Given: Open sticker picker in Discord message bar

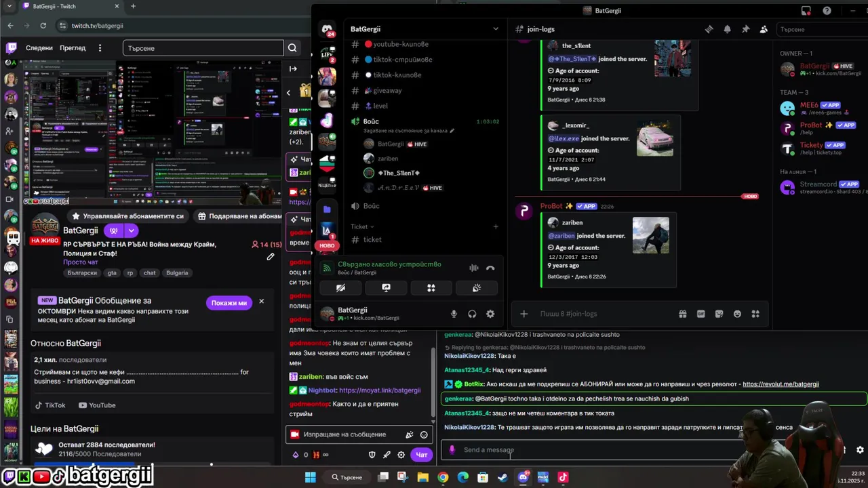Looking at the screenshot, I should point(719,314).
